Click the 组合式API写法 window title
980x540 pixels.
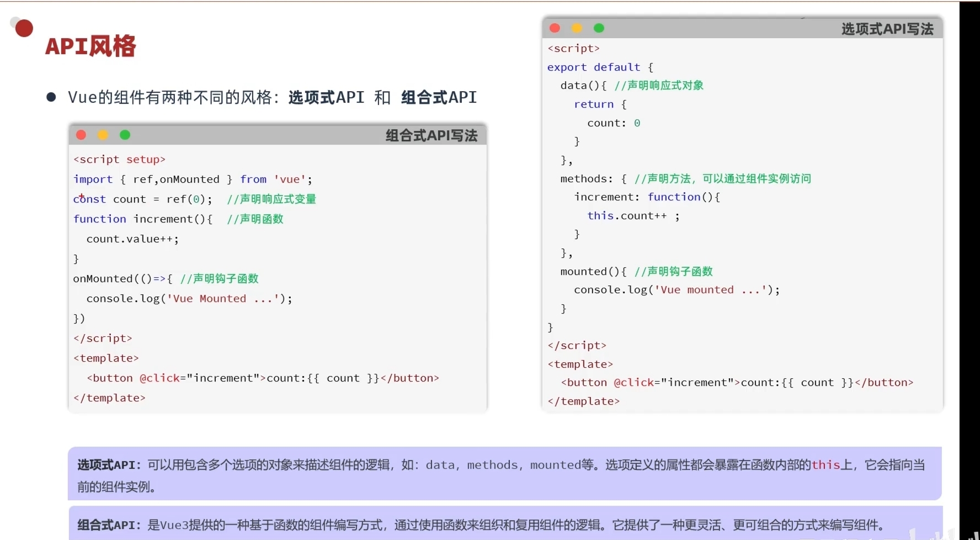click(x=432, y=135)
